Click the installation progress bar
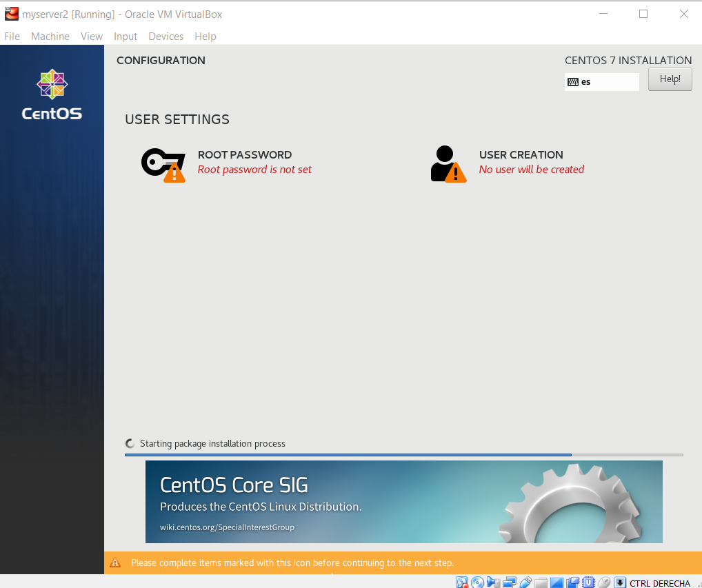The width and height of the screenshot is (702, 588). 404,455
